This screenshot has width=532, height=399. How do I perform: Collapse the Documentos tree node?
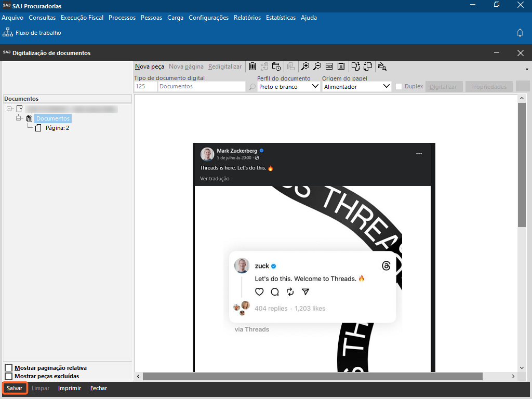coord(19,118)
